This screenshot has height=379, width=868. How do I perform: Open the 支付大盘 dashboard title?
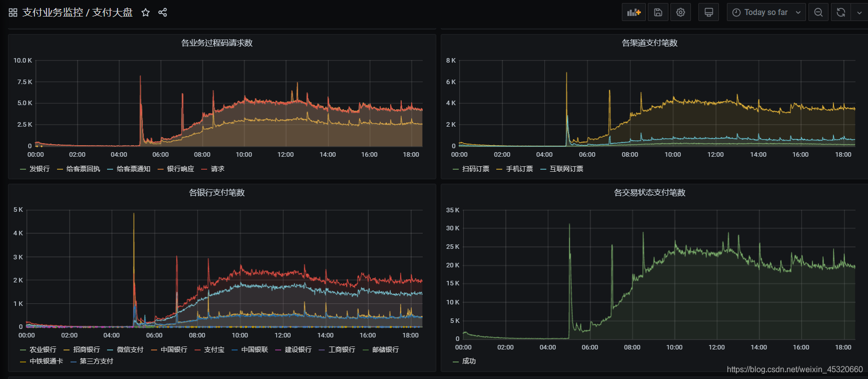coord(113,13)
